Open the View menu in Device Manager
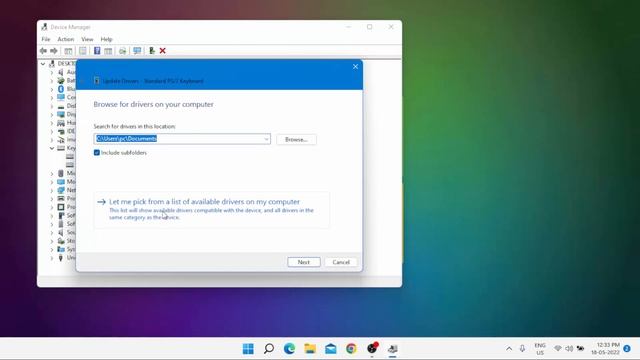The height and width of the screenshot is (360, 640). (87, 39)
